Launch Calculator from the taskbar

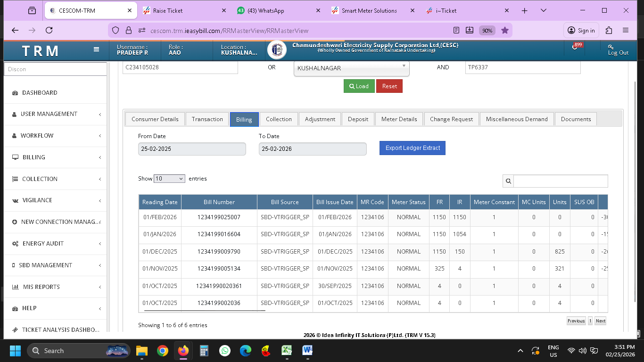[x=204, y=351]
